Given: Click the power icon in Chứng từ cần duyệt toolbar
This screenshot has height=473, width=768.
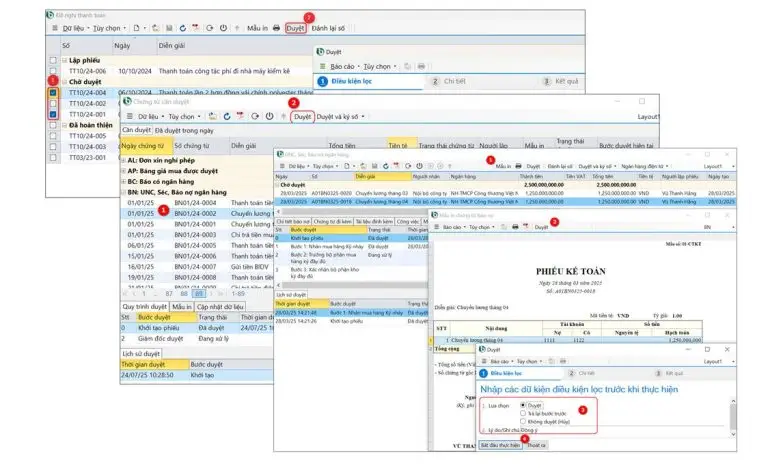Looking at the screenshot, I should (x=270, y=116).
